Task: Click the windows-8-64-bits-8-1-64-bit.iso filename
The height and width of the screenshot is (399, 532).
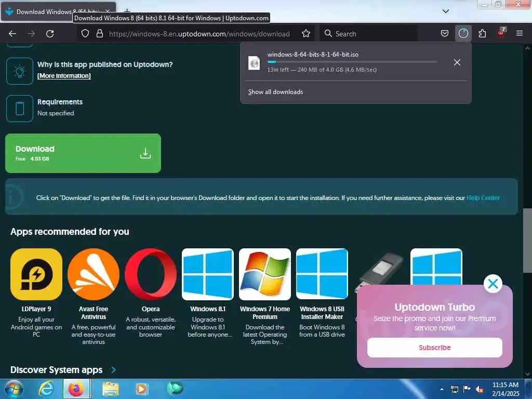Action: [313, 54]
